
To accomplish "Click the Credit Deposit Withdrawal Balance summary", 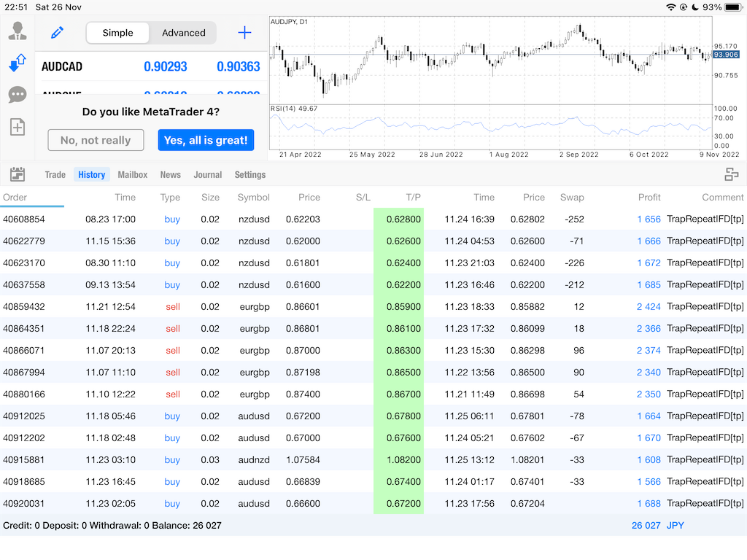I will pyautogui.click(x=112, y=526).
